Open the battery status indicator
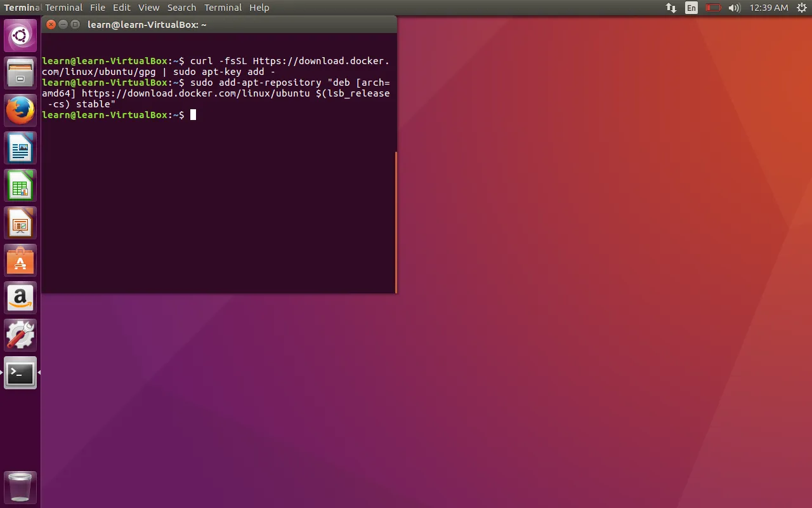This screenshot has height=508, width=812. pos(713,8)
